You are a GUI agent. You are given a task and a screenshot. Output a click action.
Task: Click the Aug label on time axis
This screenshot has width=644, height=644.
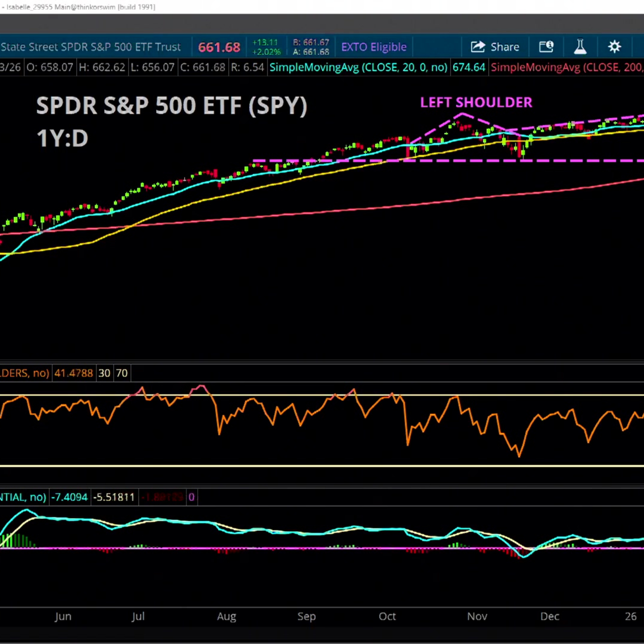point(226,616)
